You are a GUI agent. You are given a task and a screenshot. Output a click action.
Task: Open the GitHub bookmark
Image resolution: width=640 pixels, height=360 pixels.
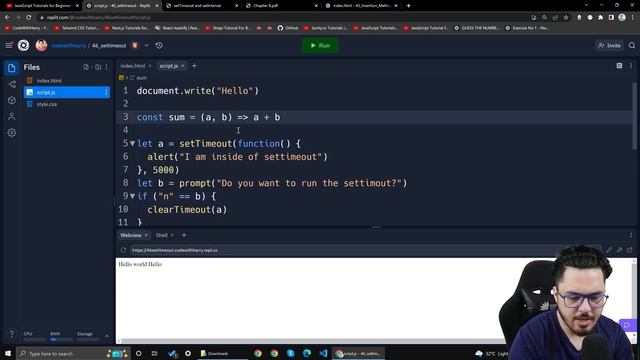288,28
